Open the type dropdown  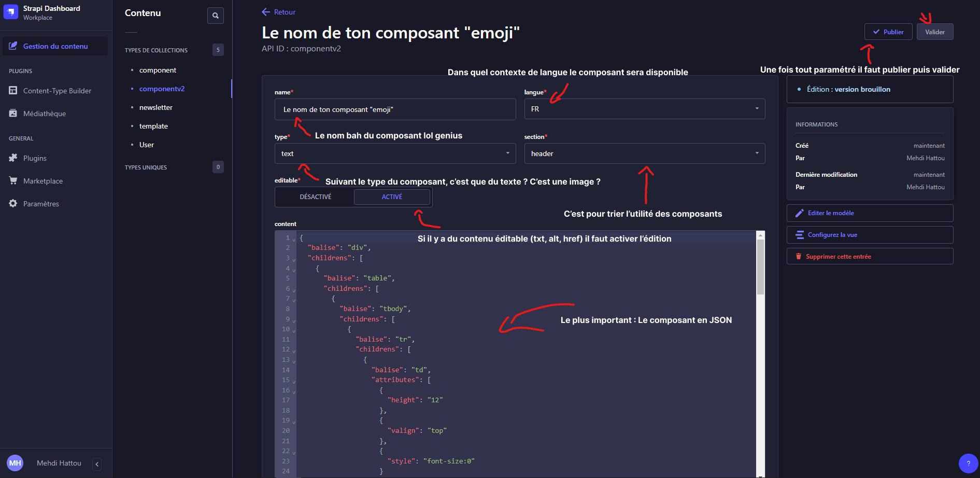[x=395, y=153]
